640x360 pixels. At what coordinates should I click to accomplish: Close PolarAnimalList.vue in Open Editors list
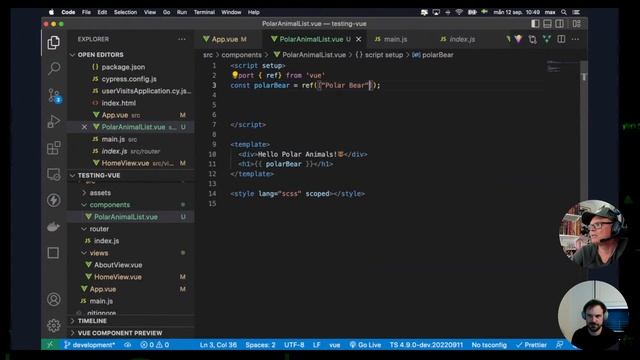click(x=84, y=127)
